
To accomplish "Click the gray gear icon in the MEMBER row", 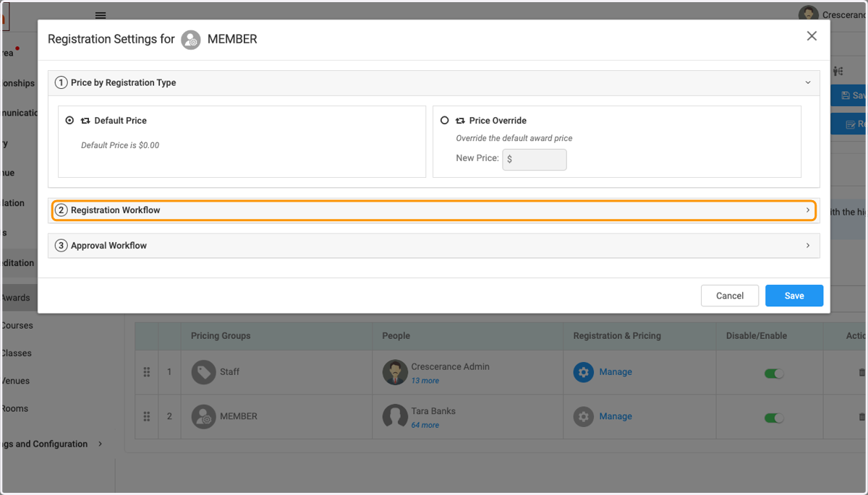I will point(584,417).
